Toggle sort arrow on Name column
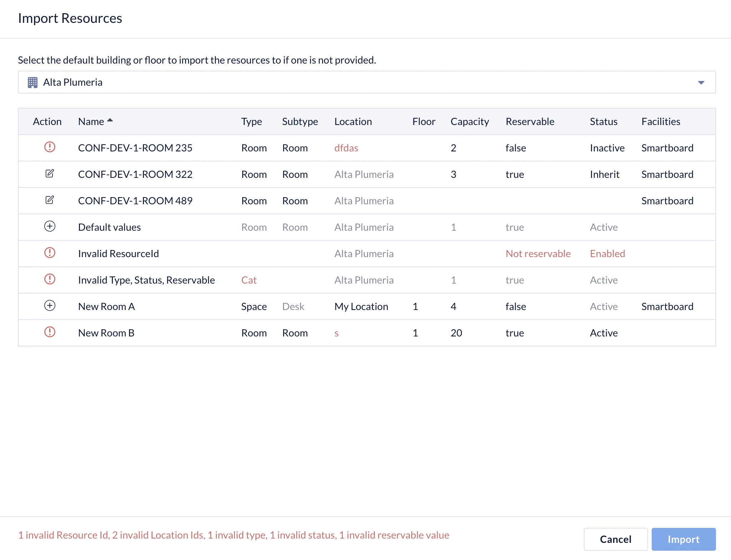The width and height of the screenshot is (731, 560). (110, 121)
